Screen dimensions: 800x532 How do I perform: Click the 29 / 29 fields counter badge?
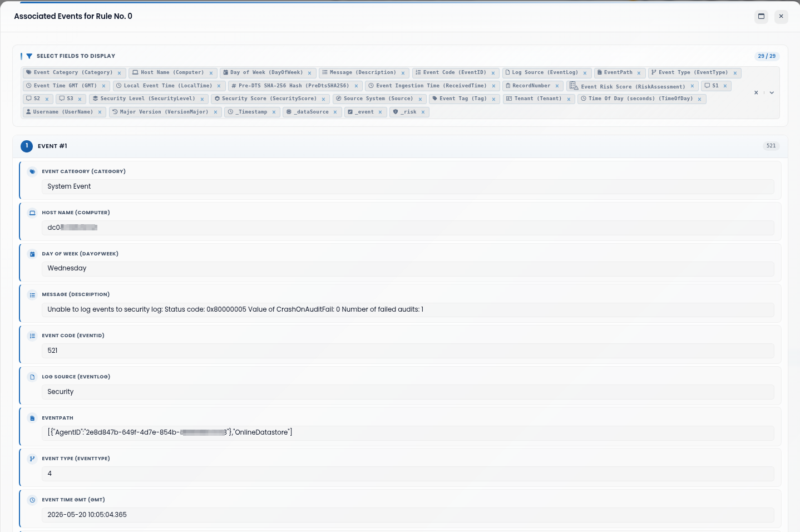tap(767, 56)
